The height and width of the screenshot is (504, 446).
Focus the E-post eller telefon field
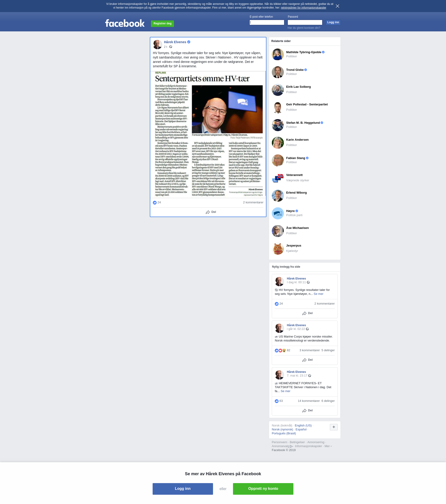[x=267, y=23]
